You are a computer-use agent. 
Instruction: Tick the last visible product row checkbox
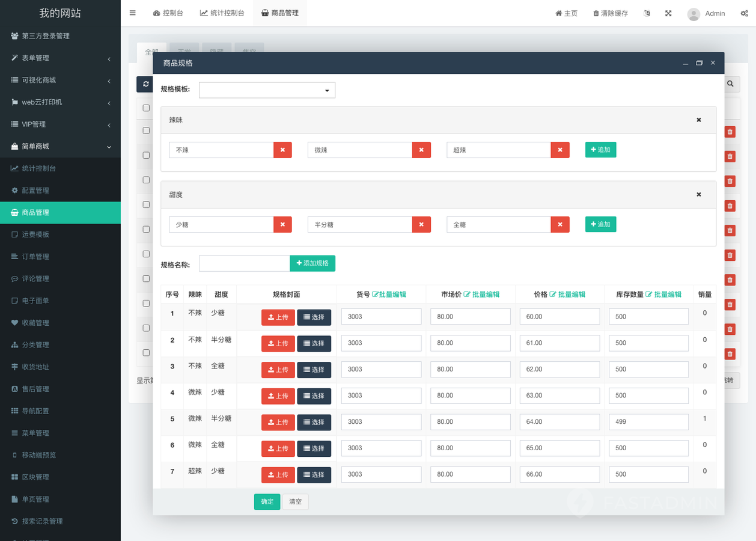coord(146,353)
